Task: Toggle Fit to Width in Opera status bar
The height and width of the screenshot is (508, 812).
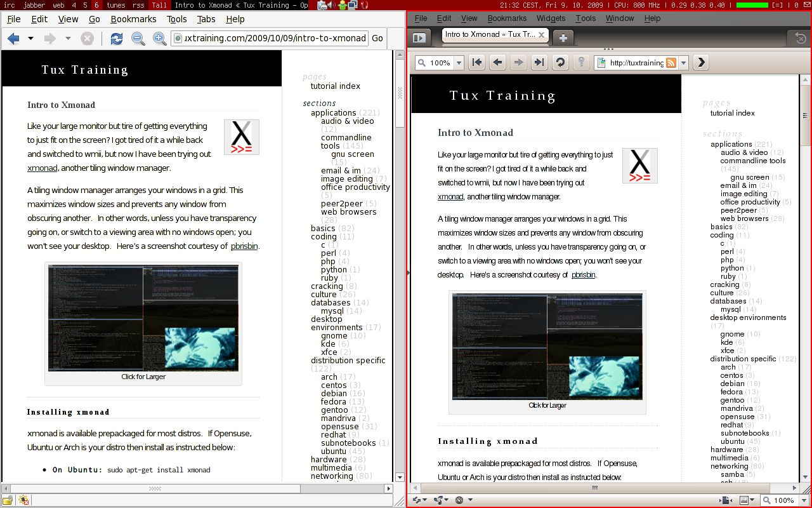Action: (725, 500)
